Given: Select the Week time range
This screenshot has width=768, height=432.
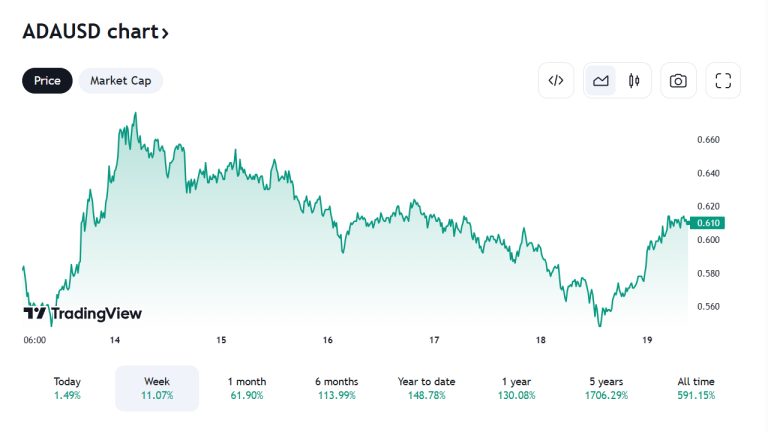Looking at the screenshot, I should point(157,388).
